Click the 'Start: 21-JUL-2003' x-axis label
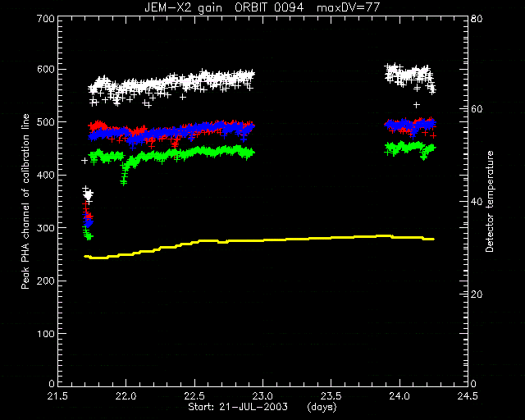 click(238, 407)
